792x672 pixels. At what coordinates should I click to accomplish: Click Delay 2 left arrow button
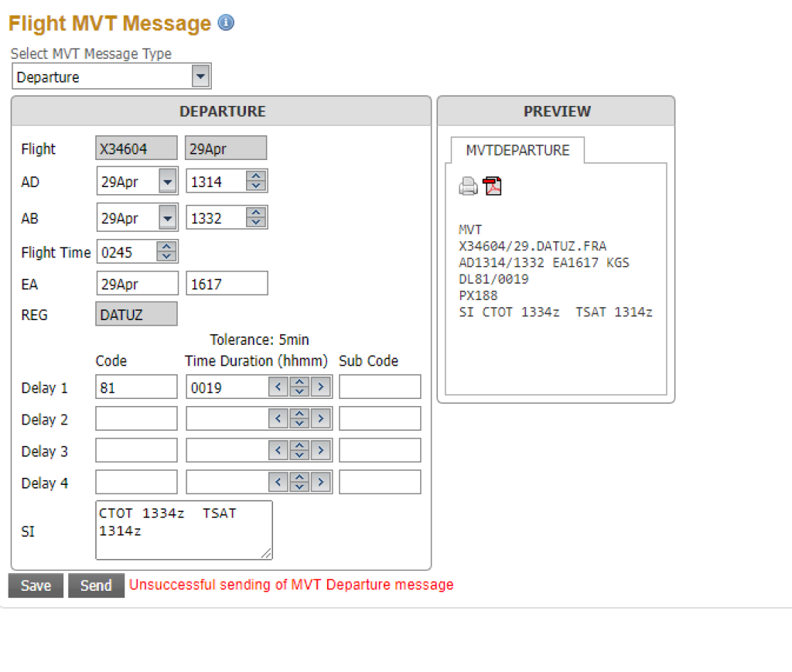278,419
